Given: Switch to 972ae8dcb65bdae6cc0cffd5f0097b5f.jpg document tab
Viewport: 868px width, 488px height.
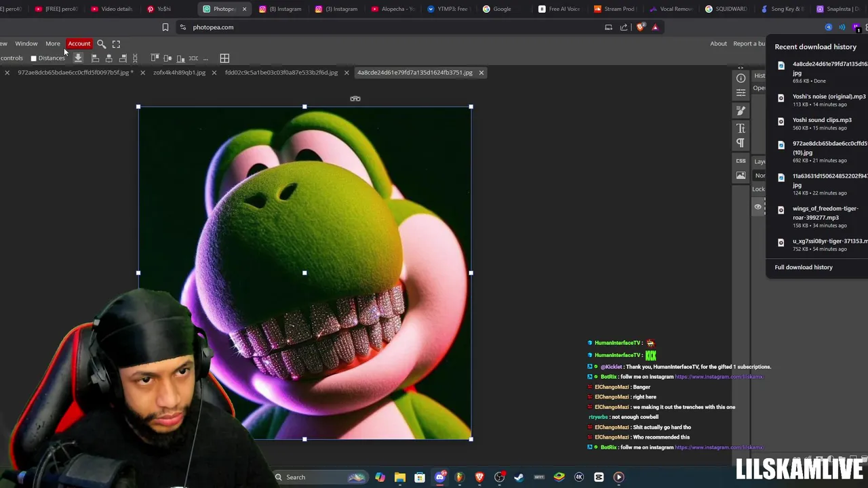Looking at the screenshot, I should (75, 73).
